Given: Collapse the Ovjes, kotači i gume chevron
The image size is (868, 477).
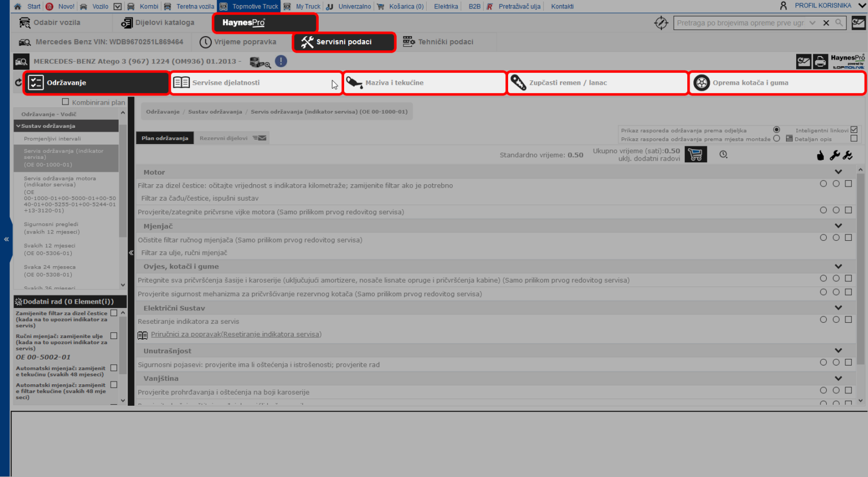Looking at the screenshot, I should 839,266.
